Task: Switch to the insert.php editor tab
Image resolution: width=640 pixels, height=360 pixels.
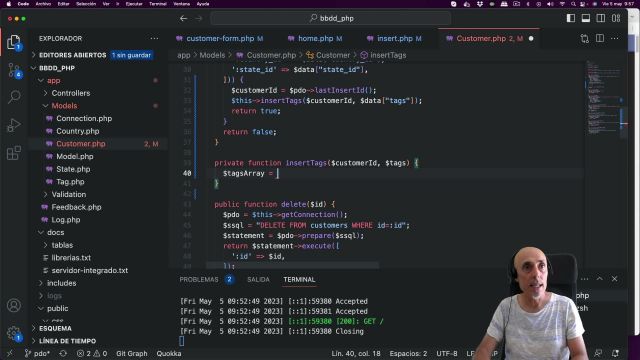Action: 394,38
